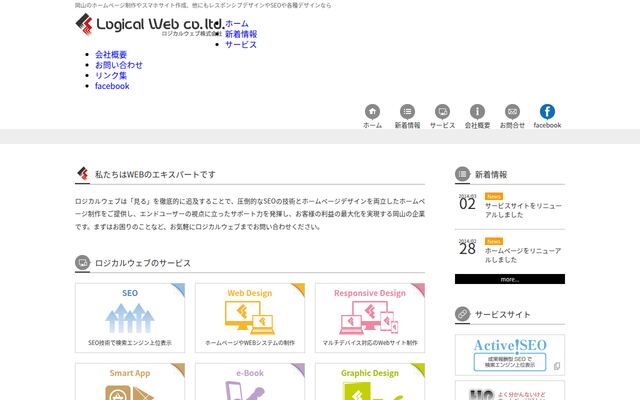The image size is (640, 400).
Task: Click the icon beside ロジカルウェブのサービス heading
Action: click(x=82, y=262)
